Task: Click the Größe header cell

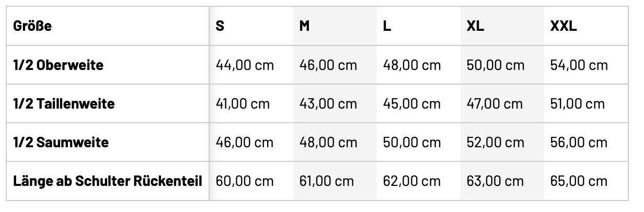Action: point(32,27)
